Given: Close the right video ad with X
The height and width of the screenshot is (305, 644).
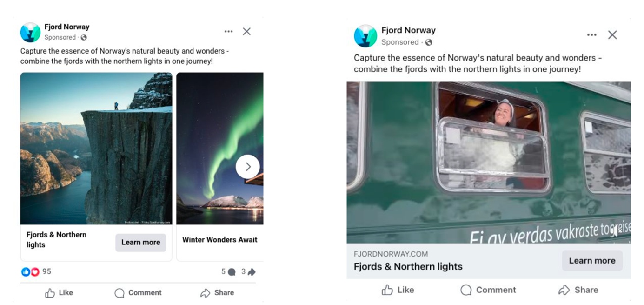Looking at the screenshot, I should pos(612,35).
